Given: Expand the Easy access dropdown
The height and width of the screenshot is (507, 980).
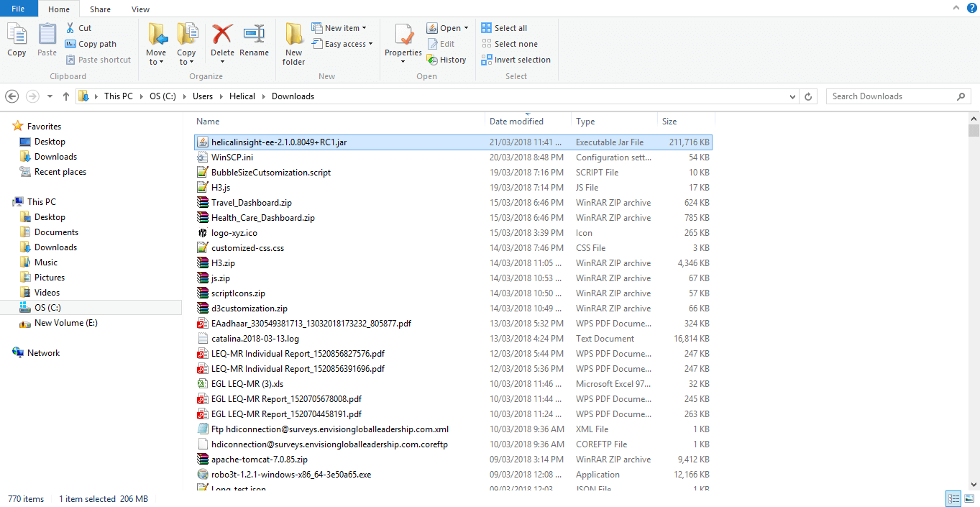Looking at the screenshot, I should [342, 44].
